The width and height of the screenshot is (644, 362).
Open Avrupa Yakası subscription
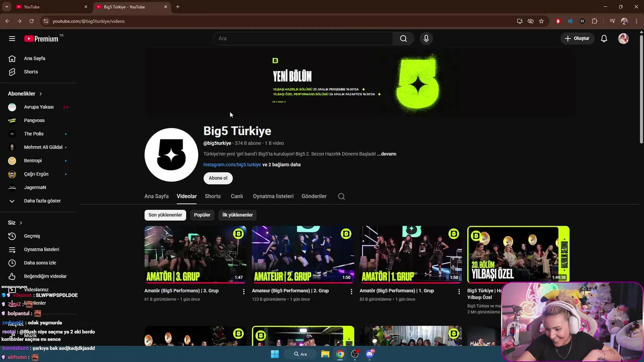[x=38, y=107]
